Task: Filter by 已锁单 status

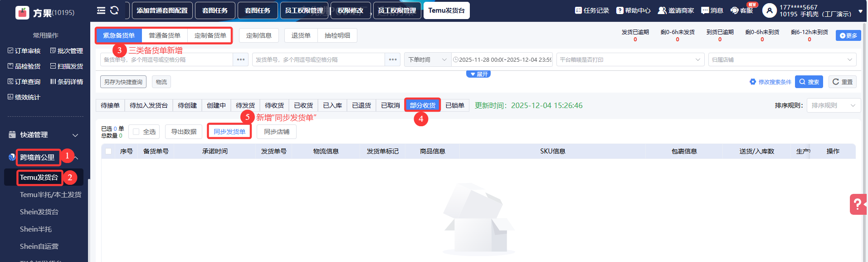Action: coord(455,105)
